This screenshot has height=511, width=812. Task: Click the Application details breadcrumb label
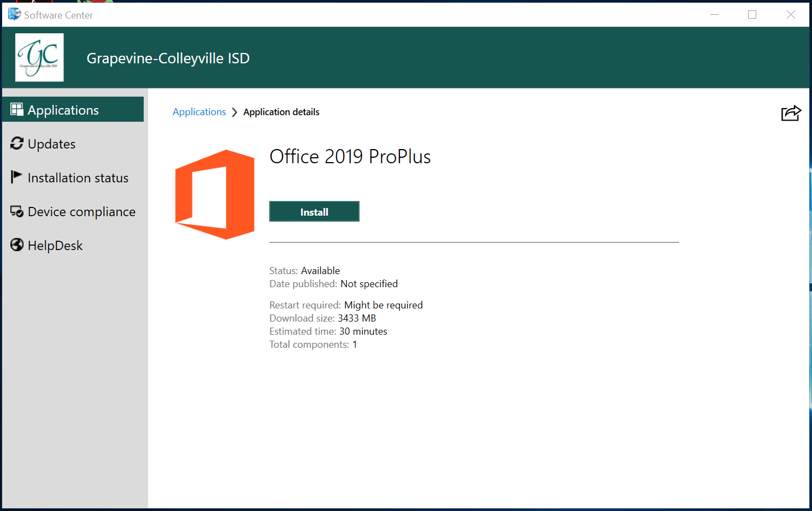click(x=281, y=111)
